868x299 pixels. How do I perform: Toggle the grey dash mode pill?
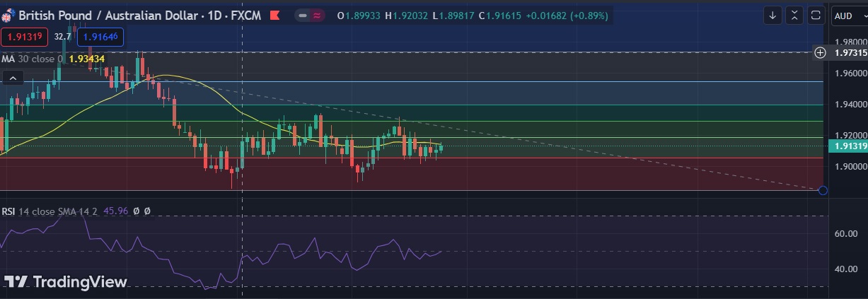point(303,16)
